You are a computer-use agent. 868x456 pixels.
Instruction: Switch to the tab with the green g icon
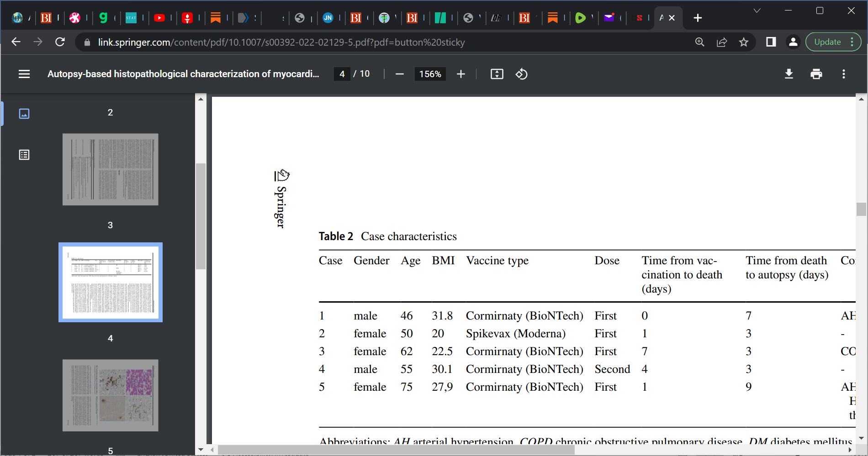(x=103, y=18)
